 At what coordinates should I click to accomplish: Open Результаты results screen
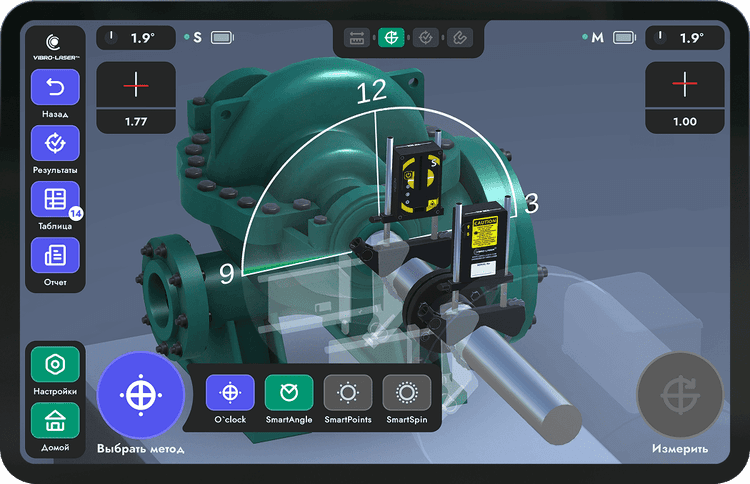56,145
